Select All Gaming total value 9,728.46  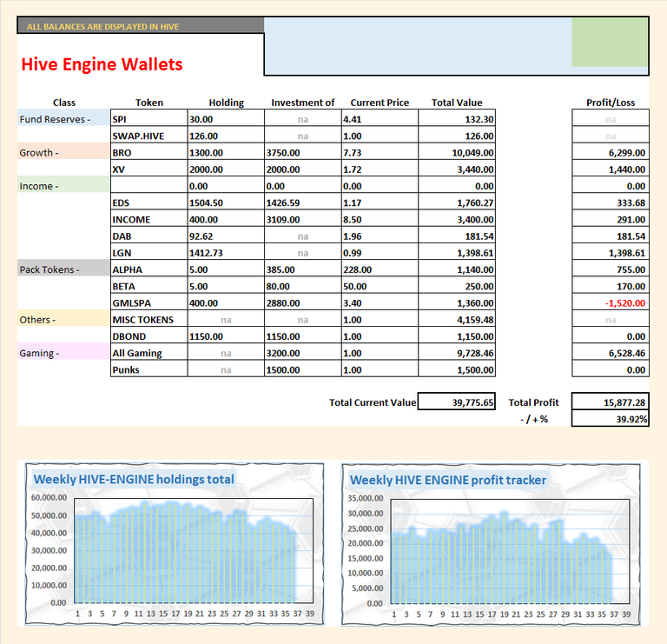(x=457, y=353)
